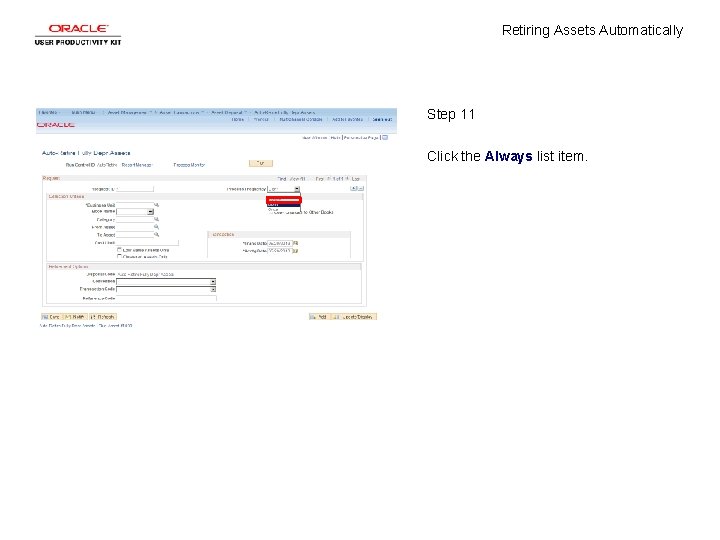This screenshot has height=540, width=720.
Task: Choose Once in Process Frequency list
Action: pyautogui.click(x=284, y=209)
